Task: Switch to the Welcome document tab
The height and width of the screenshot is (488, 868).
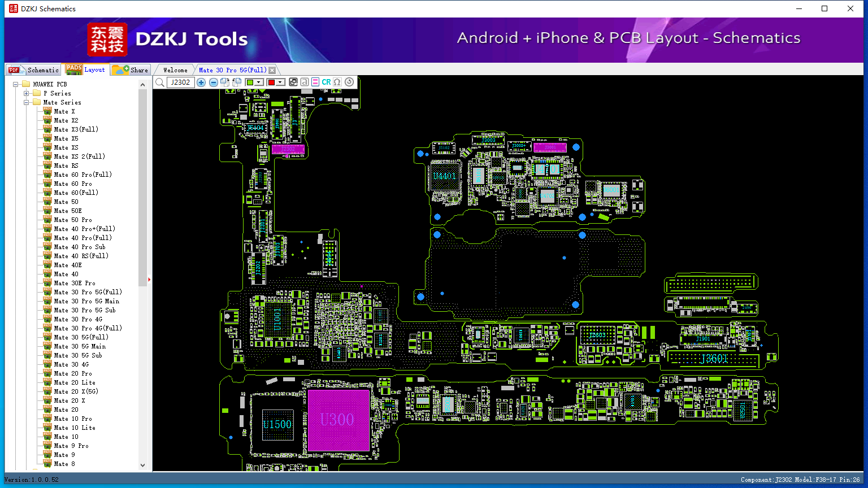Action: [175, 70]
